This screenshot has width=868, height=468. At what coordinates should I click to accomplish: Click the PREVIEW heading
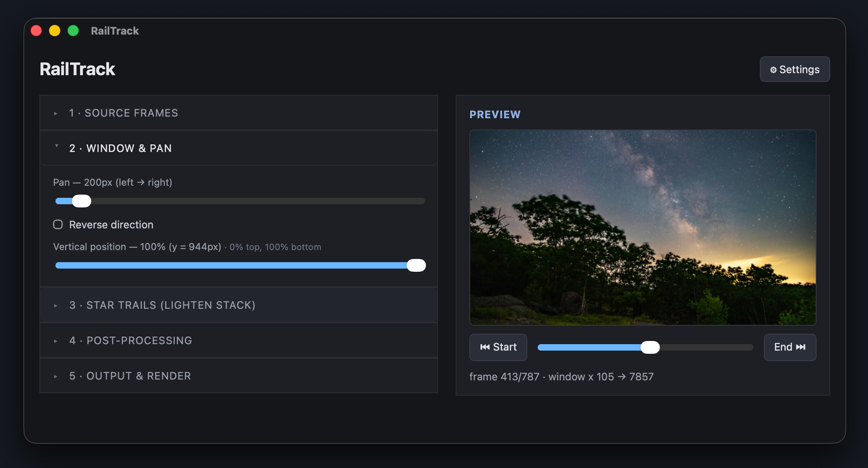click(x=495, y=115)
